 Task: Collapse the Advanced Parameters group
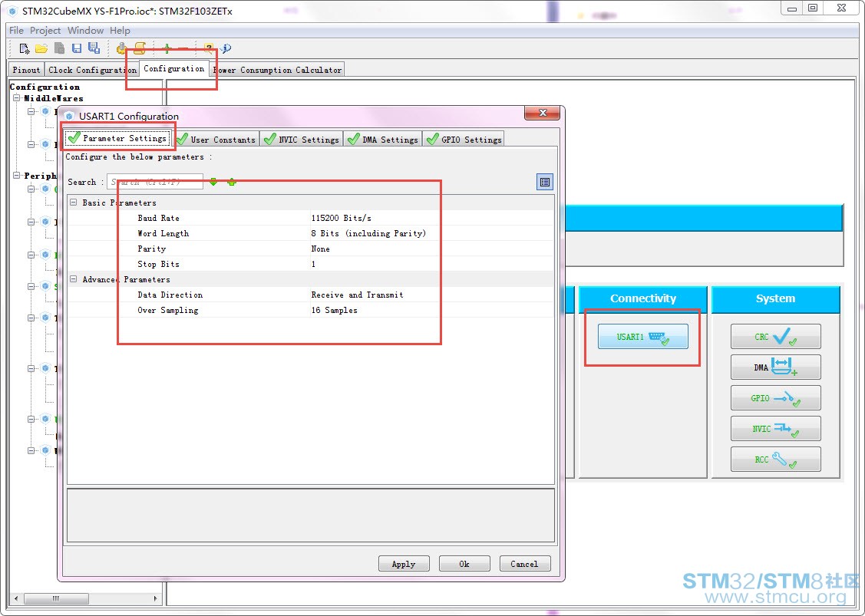coord(74,279)
